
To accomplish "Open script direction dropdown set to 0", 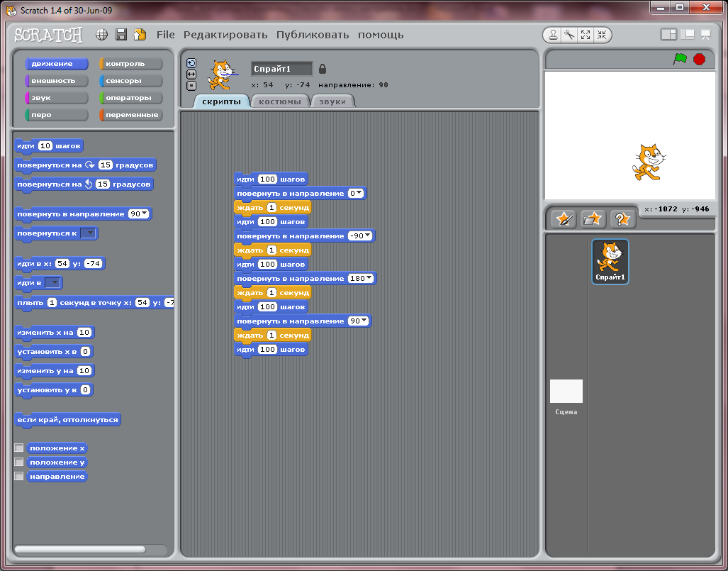I will pos(360,193).
